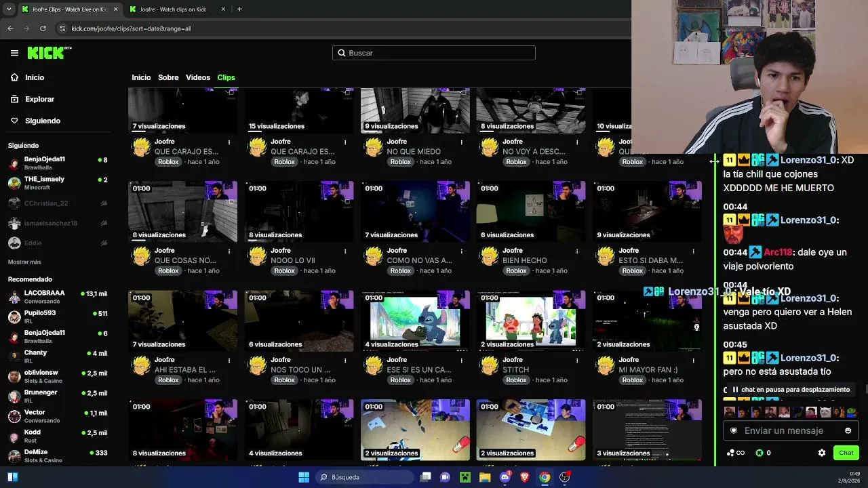Screen dimensions: 868x488
Task: Open offline CChristian_22 channel
Action: [58, 203]
